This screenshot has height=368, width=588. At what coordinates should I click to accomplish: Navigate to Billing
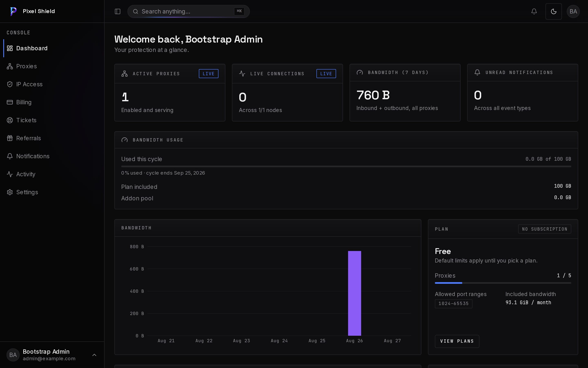point(52,102)
